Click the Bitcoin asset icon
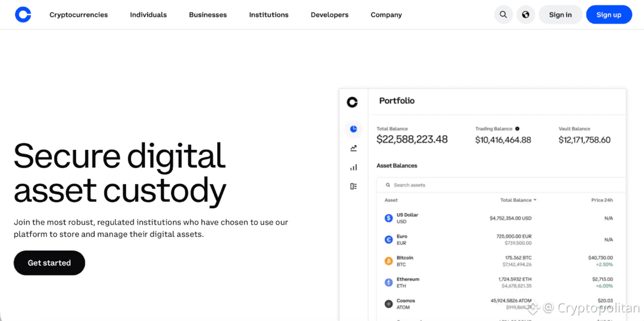 389,261
